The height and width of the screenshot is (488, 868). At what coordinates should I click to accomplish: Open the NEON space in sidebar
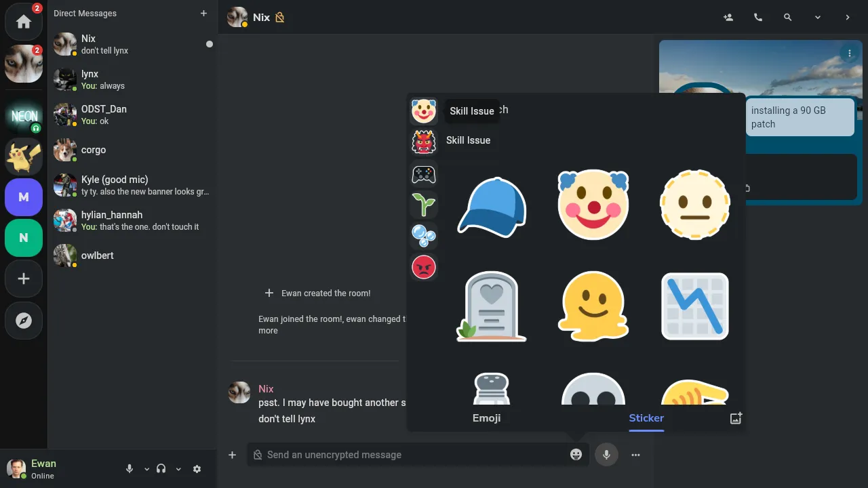coord(24,117)
